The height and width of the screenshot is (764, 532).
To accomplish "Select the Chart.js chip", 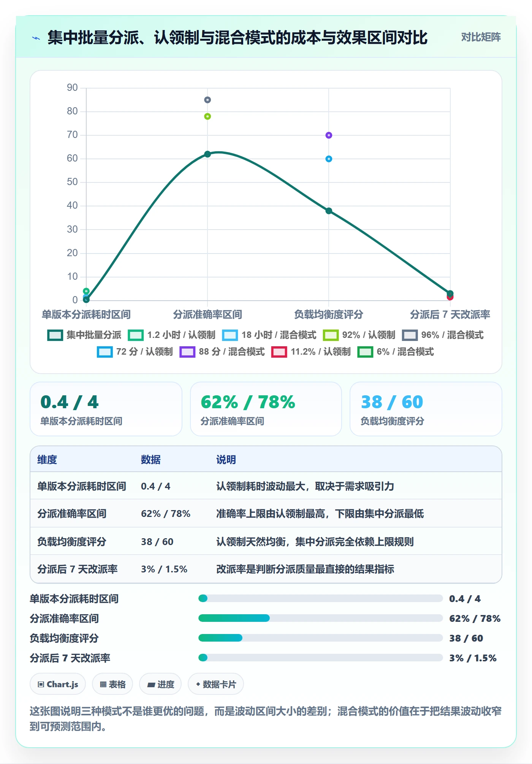I will (x=58, y=684).
